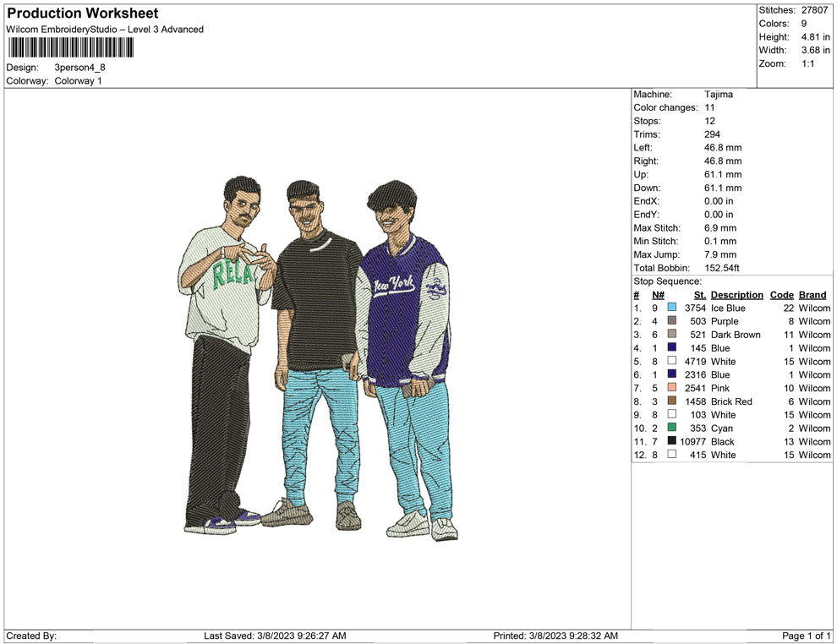The image size is (837, 644).
Task: Click the Max Stitch value 6.9 mm
Action: (720, 228)
